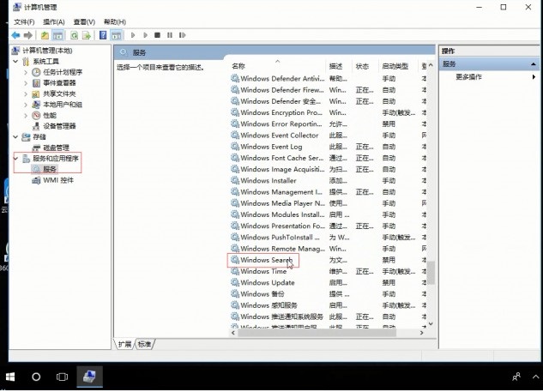Sort by the 状态 column header
Image resolution: width=543 pixels, height=392 pixels.
click(x=365, y=66)
